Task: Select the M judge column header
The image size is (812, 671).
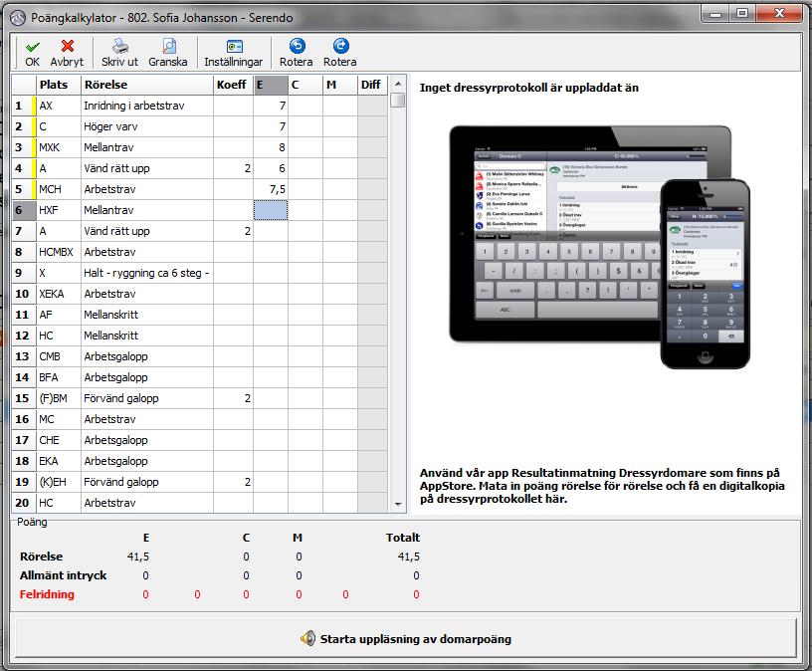Action: pos(340,85)
